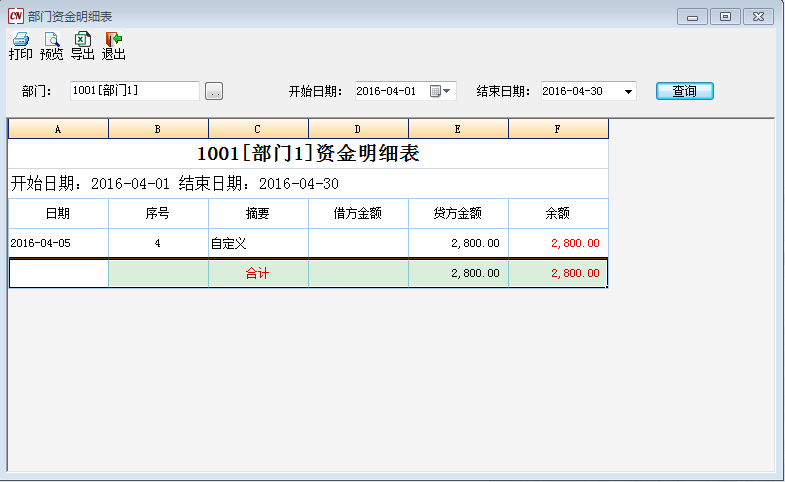This screenshot has height=482, width=785.
Task: Click the CN application icon in title bar
Action: point(16,16)
